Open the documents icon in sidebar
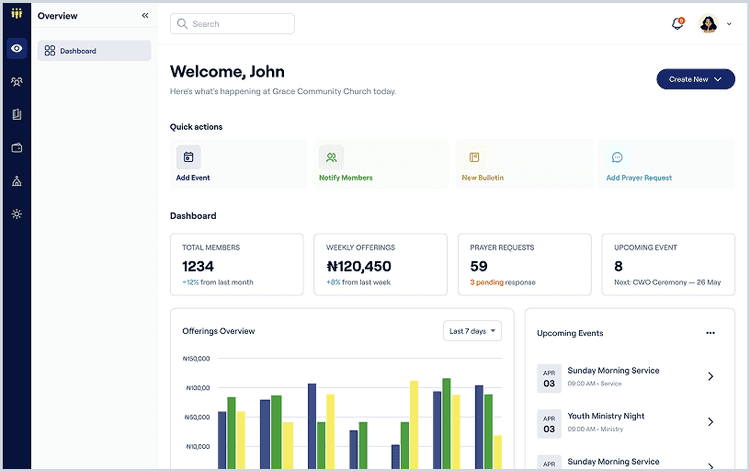 tap(17, 115)
